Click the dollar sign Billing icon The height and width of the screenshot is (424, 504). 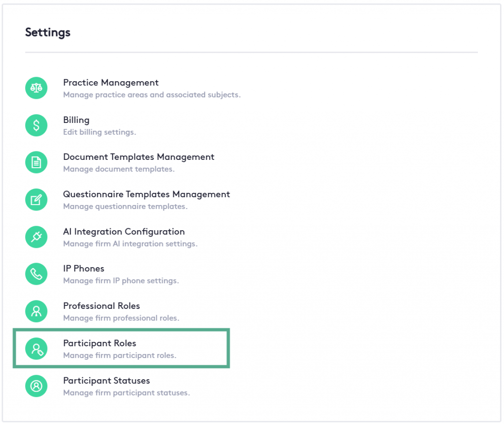pyautogui.click(x=36, y=125)
